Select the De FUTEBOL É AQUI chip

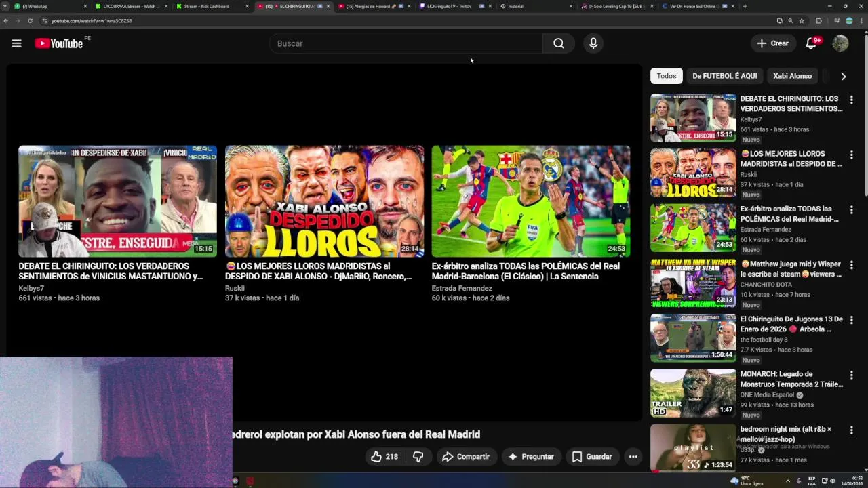[x=724, y=76]
